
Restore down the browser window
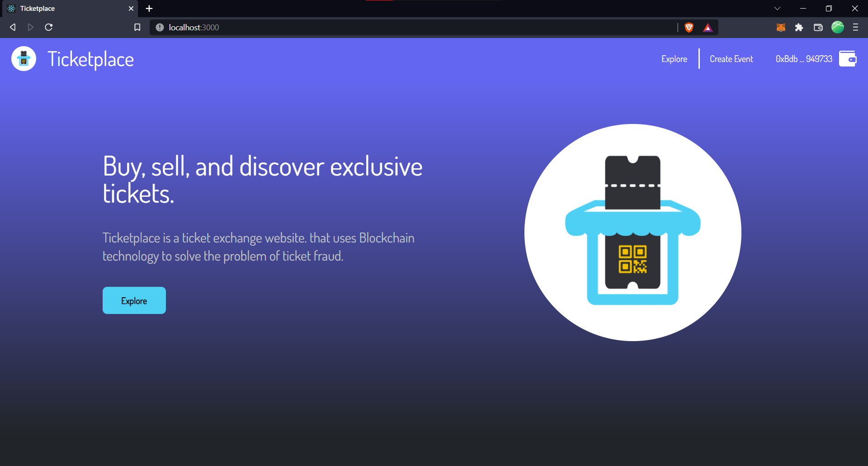point(829,9)
